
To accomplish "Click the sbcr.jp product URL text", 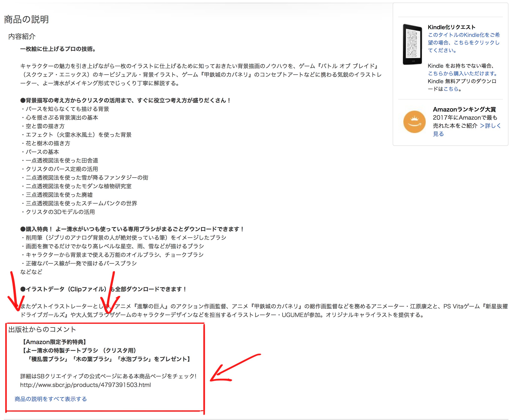I will coord(85,385).
